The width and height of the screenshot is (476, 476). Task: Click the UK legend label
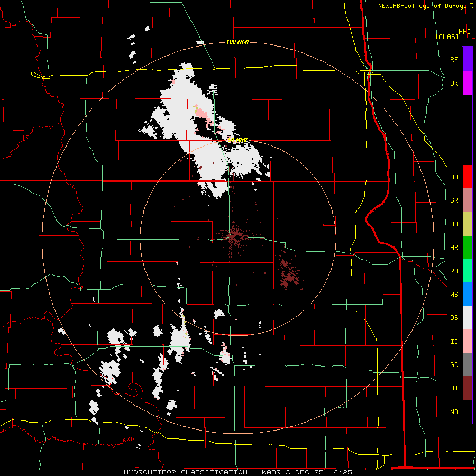point(454,83)
